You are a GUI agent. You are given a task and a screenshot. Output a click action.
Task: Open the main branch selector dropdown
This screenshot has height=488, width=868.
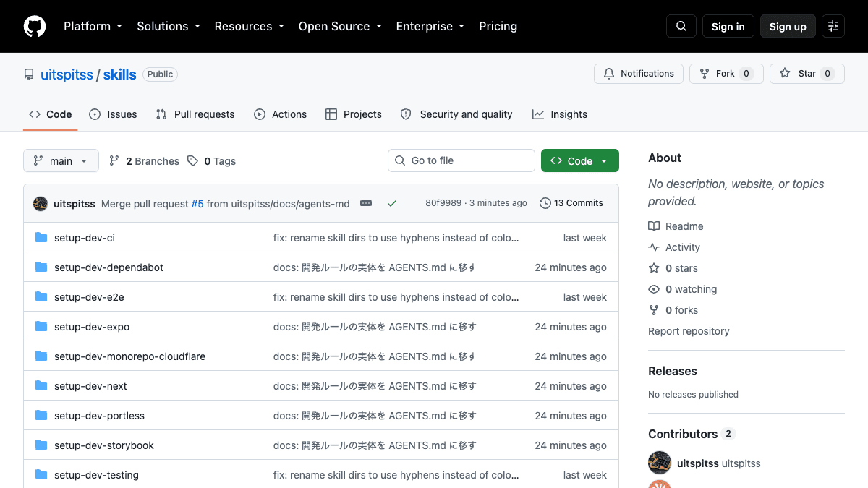coord(61,160)
